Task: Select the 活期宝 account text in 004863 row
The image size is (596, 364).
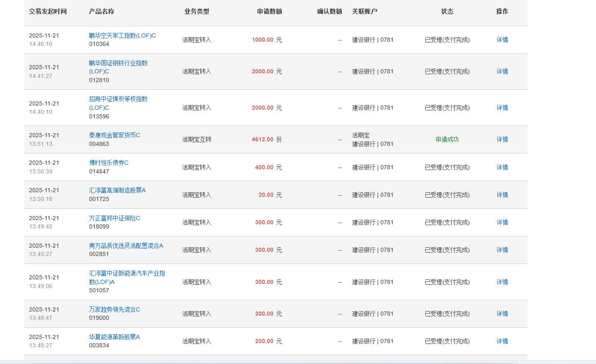Action: (x=361, y=135)
